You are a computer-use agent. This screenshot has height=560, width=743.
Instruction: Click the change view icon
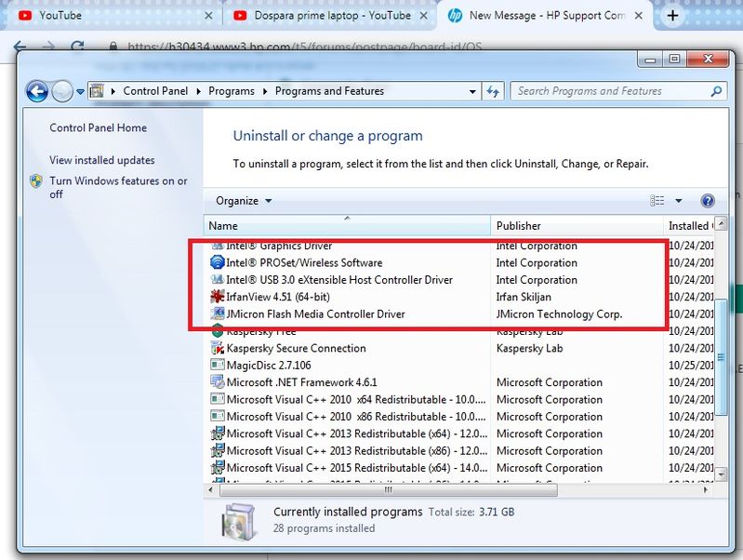tap(657, 201)
